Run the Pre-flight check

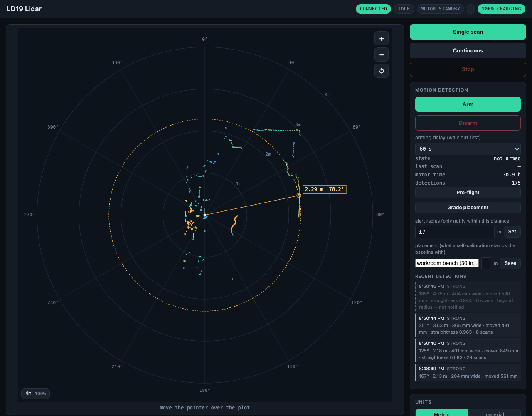click(x=468, y=193)
